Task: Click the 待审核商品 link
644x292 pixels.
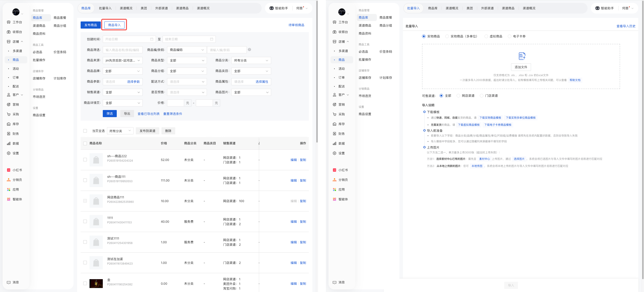Action: click(296, 25)
